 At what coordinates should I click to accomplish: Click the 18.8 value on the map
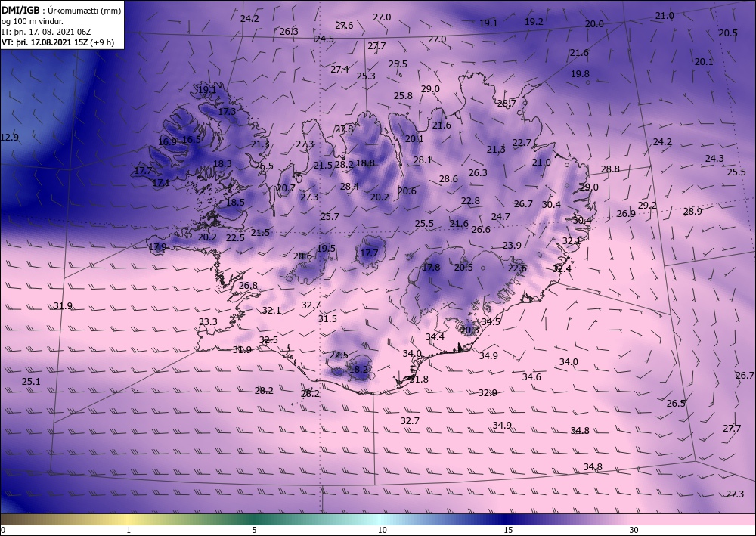[x=365, y=163]
